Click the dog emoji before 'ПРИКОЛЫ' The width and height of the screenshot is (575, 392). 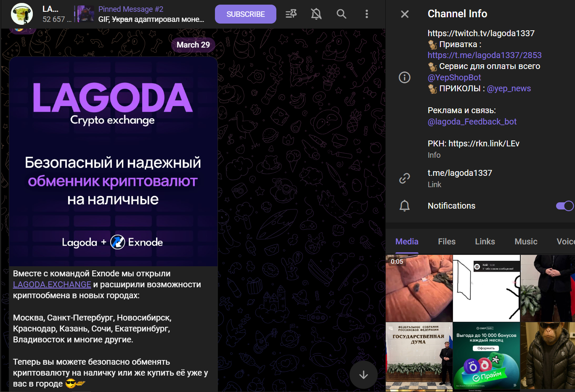(x=432, y=88)
